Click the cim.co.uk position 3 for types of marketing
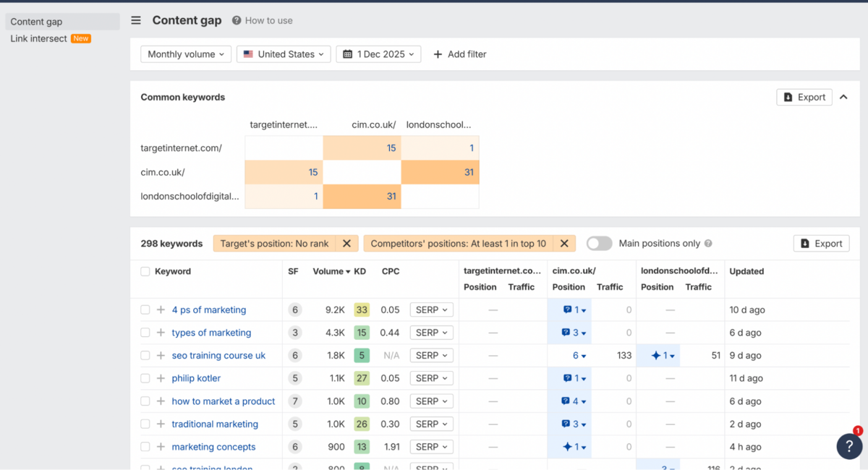 tap(574, 333)
